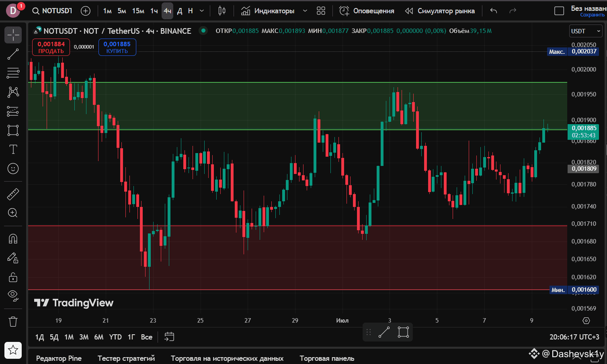Open the layout grid selector
This screenshot has width=607, height=364.
(321, 11)
